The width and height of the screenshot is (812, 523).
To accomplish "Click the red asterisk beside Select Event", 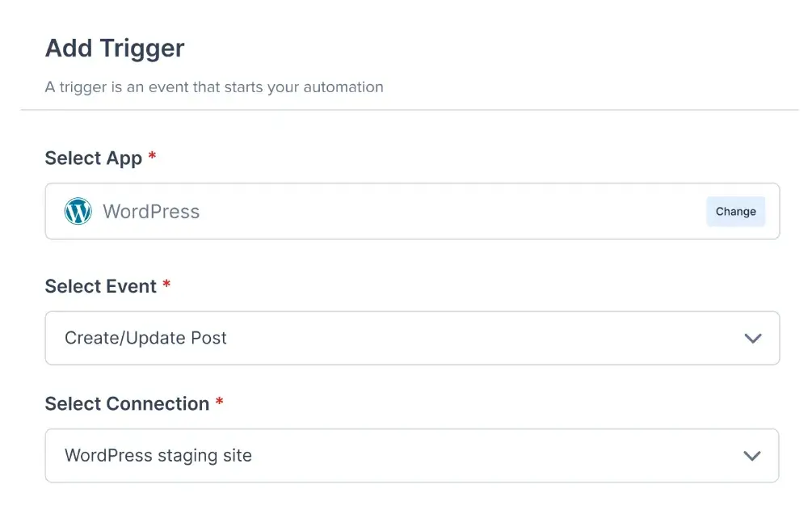I will (x=166, y=285).
